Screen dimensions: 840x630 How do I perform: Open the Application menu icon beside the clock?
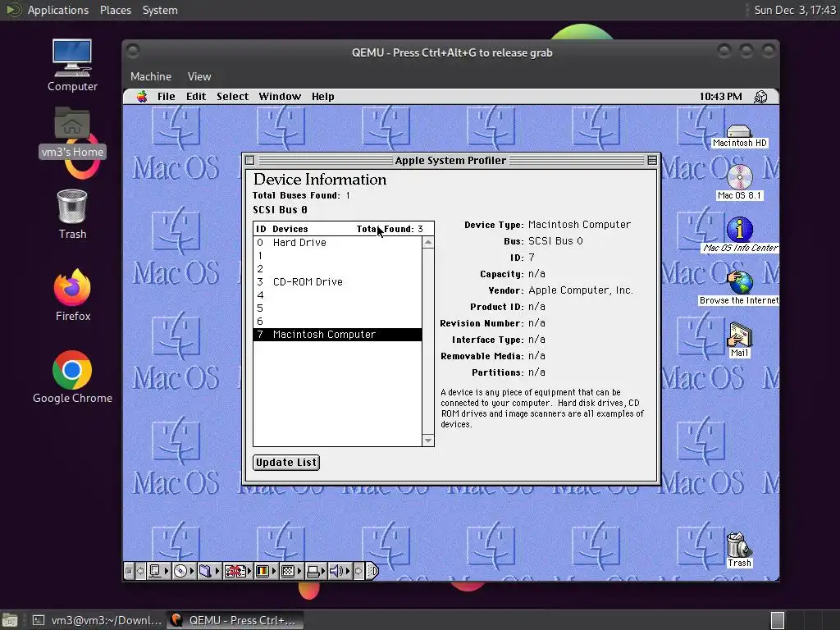[760, 97]
